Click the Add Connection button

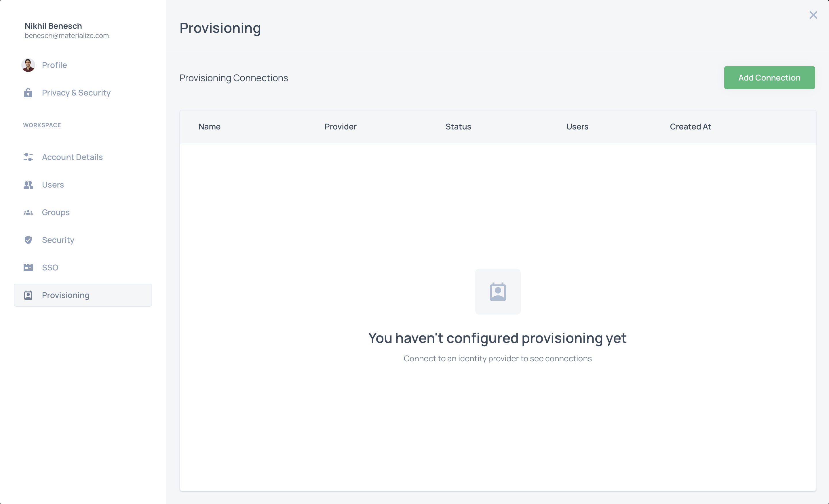pos(769,77)
